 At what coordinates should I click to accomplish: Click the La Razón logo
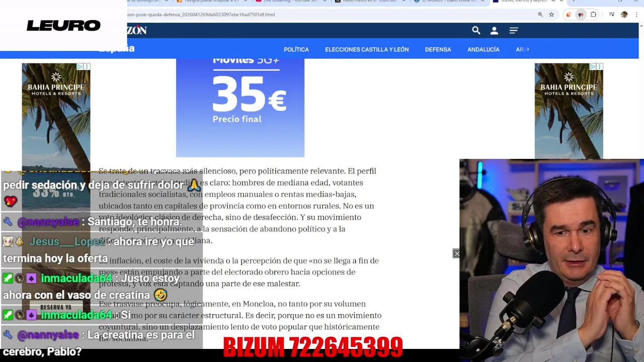[136, 30]
